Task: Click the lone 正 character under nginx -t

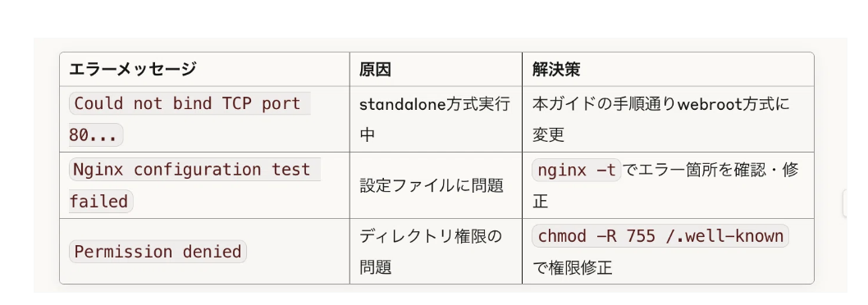Action: 541,202
